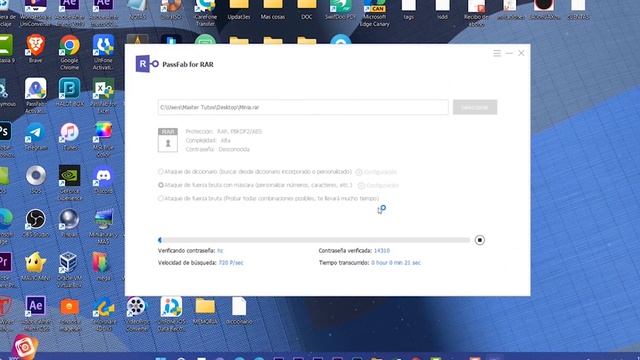
Task: Open Brave browser desktop icon
Action: point(36,49)
